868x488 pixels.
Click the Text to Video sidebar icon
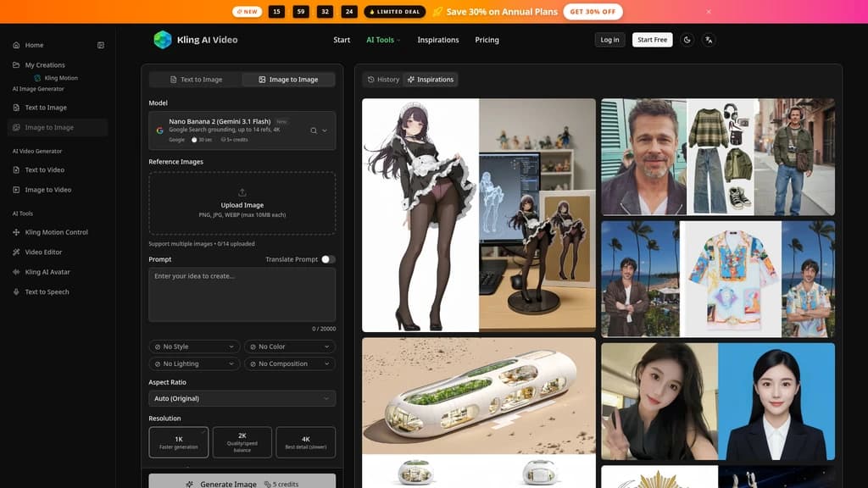click(x=16, y=169)
